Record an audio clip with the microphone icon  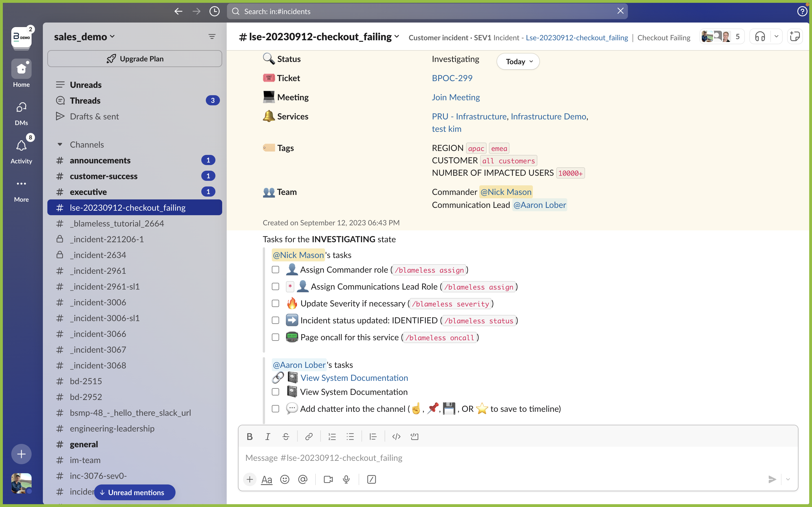[346, 479]
